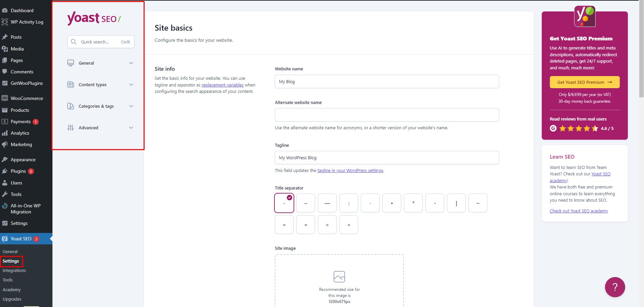Open the Plugins admin menu item

click(18, 171)
